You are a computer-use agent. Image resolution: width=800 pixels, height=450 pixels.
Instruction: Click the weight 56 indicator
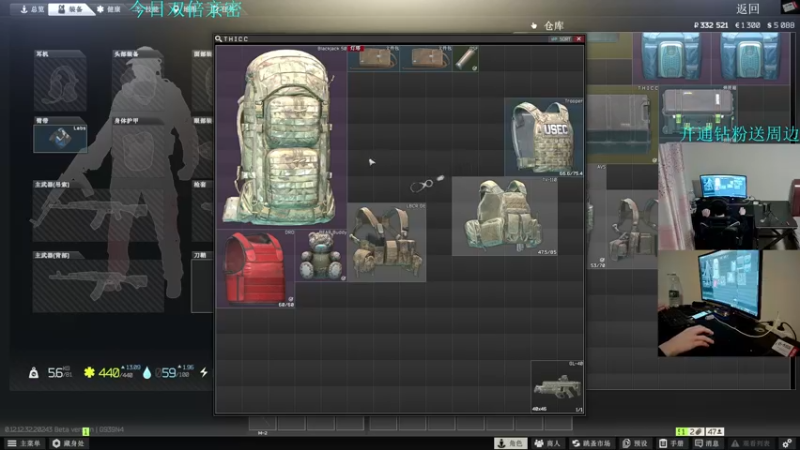(x=51, y=373)
